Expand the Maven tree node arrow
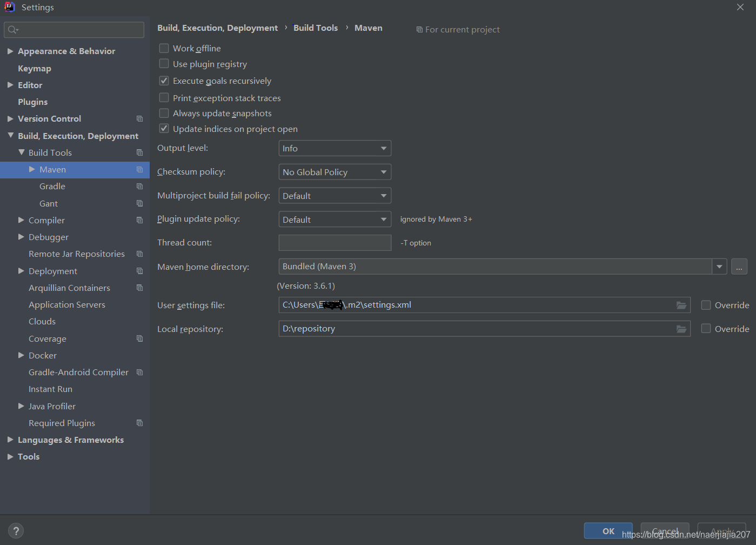Screen dimensions: 756x545 [x=32, y=169]
